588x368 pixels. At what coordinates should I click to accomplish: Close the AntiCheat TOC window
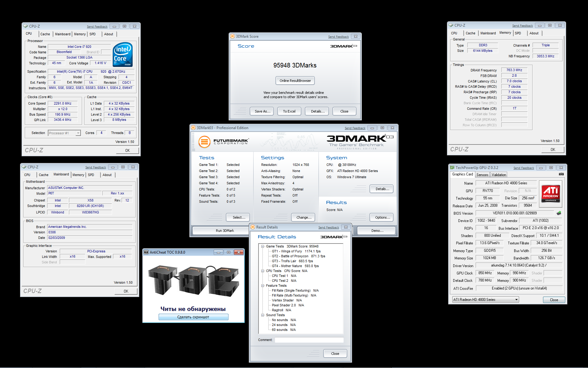pyautogui.click(x=239, y=252)
